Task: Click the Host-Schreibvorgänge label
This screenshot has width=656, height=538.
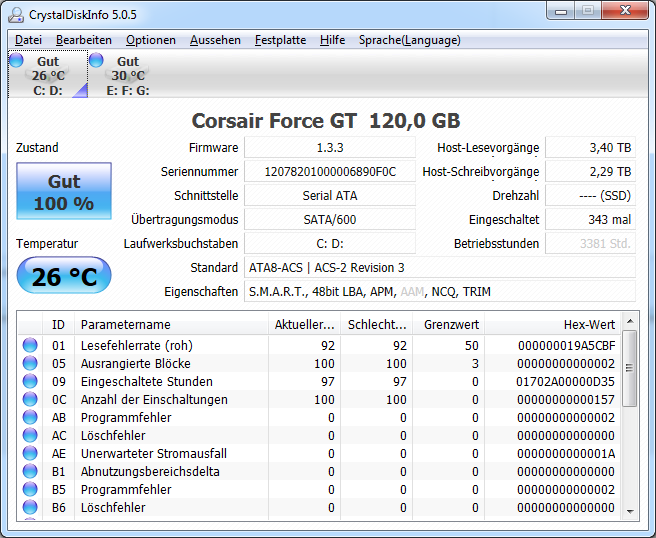Action: click(481, 172)
